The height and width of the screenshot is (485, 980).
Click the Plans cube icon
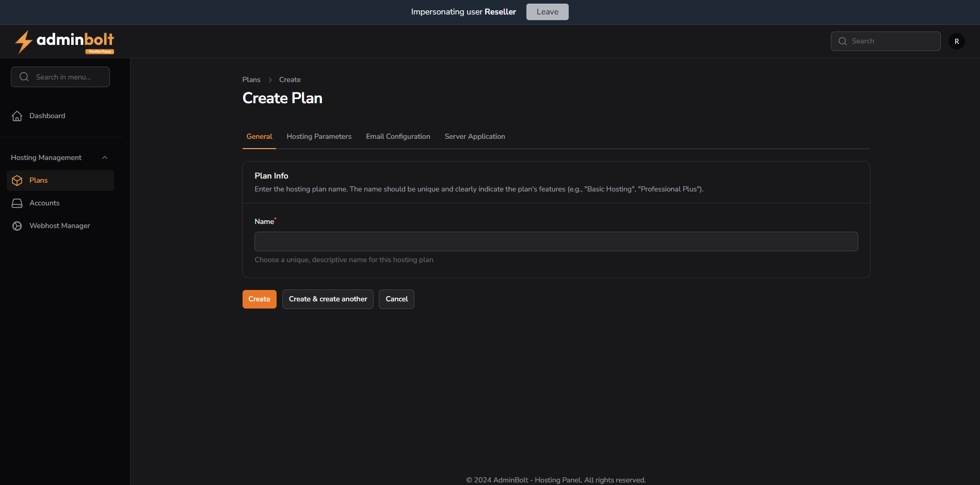[17, 181]
